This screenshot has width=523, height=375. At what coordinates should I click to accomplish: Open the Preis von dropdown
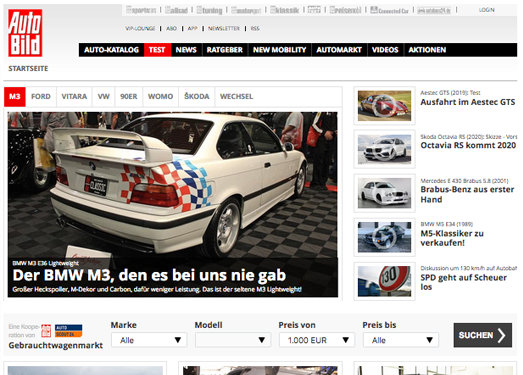[x=317, y=340]
